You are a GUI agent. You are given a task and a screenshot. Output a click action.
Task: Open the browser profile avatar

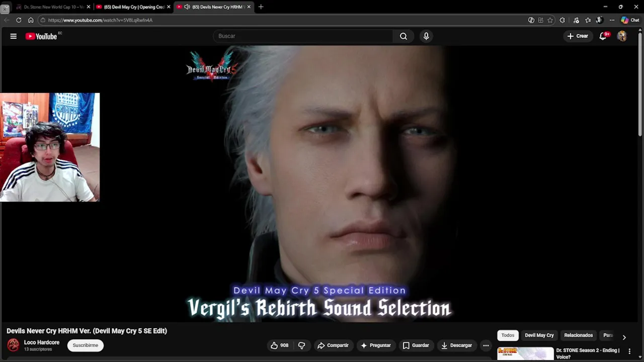(x=599, y=20)
